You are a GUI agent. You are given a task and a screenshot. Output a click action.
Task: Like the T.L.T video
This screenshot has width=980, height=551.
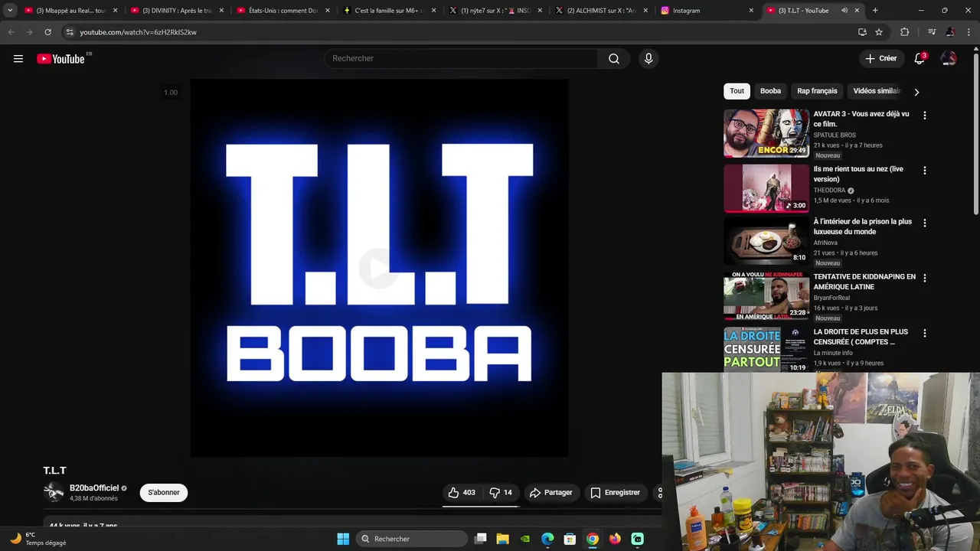462,493
